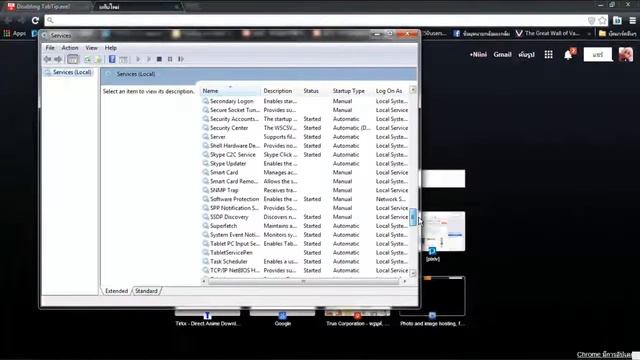Sort by the Description column header
Image resolution: width=640 pixels, height=360 pixels.
pos(281,91)
